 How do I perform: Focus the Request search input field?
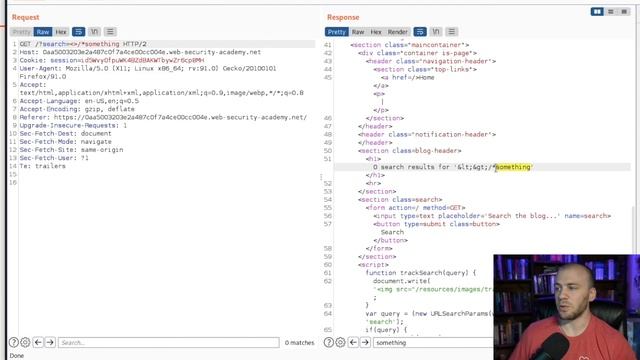coord(169,342)
